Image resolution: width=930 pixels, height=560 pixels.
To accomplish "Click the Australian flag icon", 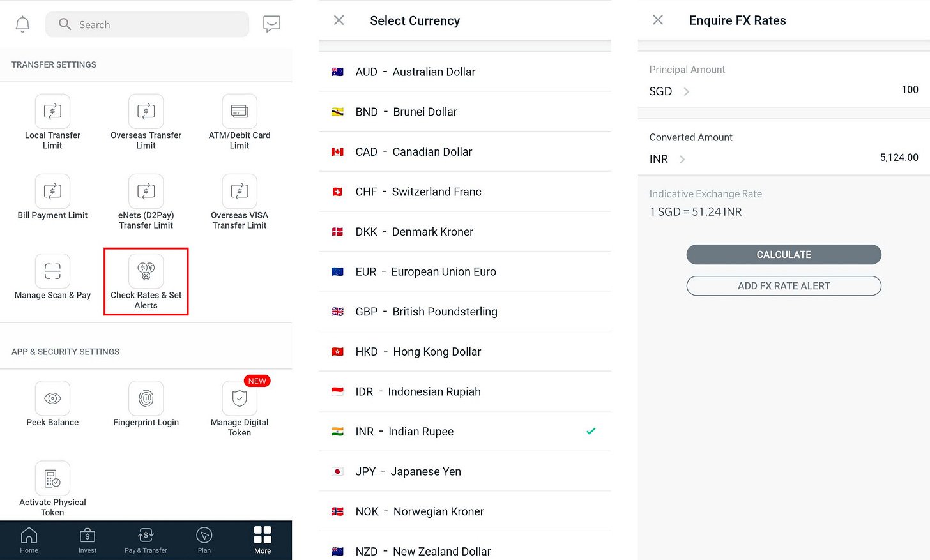I will (x=337, y=72).
